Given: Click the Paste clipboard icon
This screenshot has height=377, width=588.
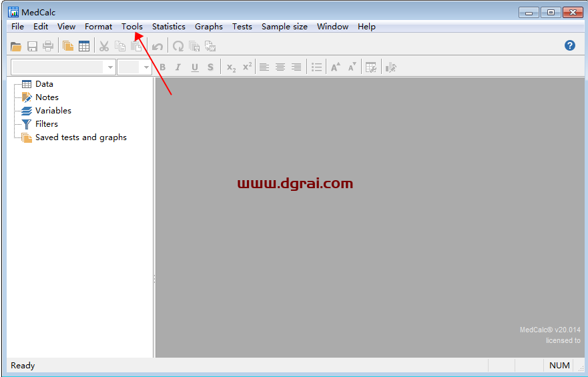Looking at the screenshot, I should 135,46.
